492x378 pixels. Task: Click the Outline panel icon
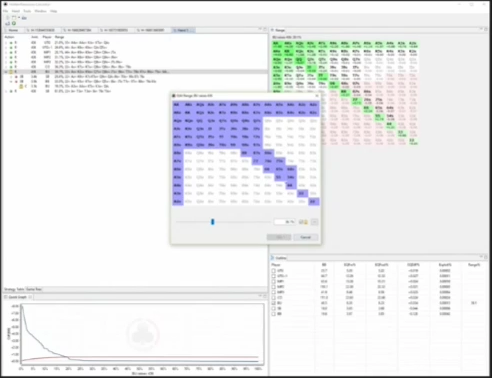click(x=272, y=258)
